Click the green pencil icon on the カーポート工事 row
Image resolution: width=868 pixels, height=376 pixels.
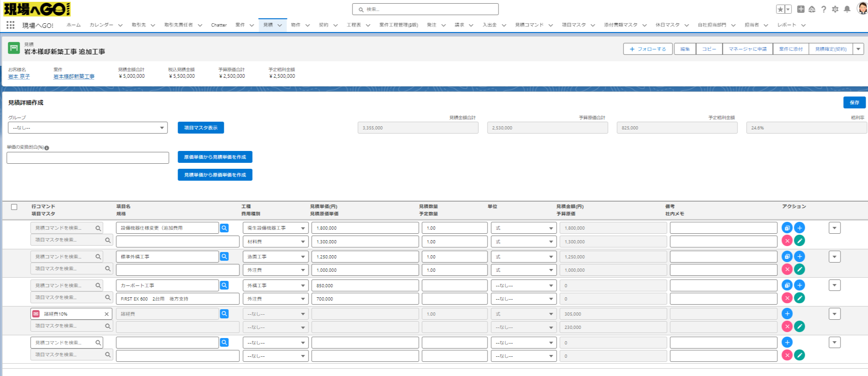(x=799, y=298)
